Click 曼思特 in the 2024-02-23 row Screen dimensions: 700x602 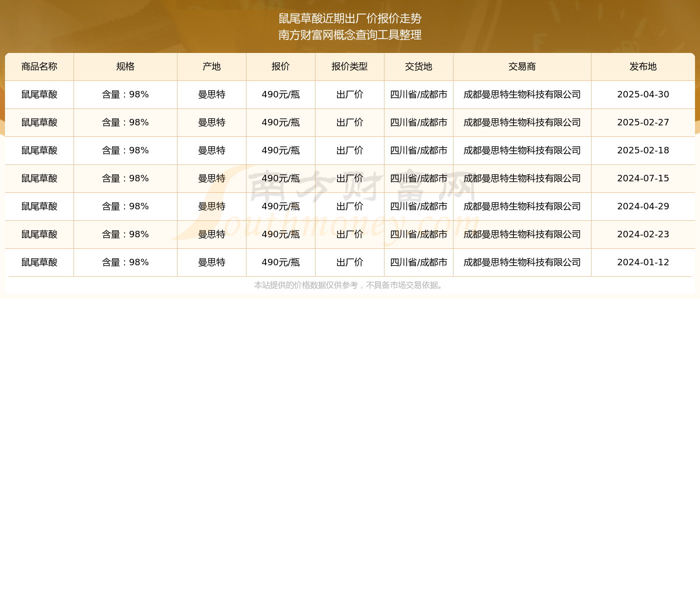point(211,234)
